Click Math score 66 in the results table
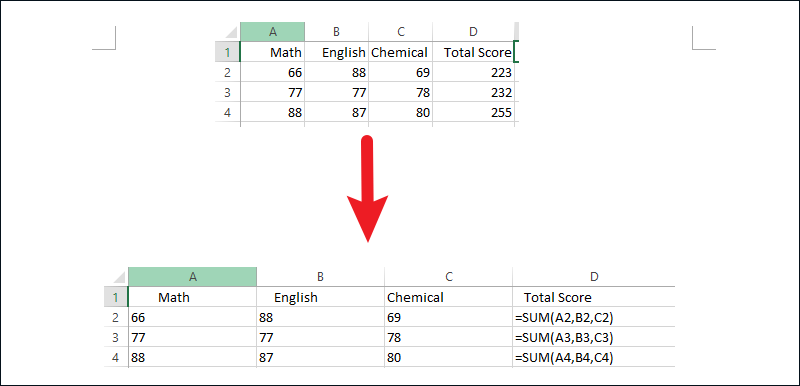The image size is (800, 386). click(272, 72)
